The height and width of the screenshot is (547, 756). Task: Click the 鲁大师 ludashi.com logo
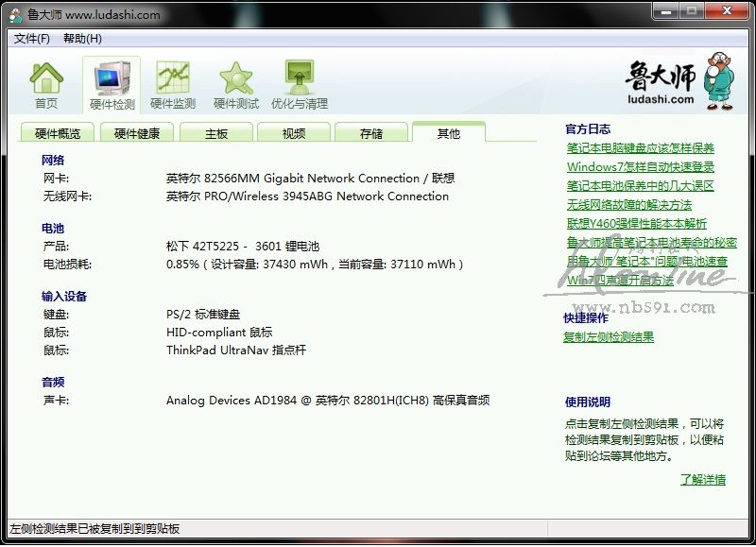coord(679,81)
